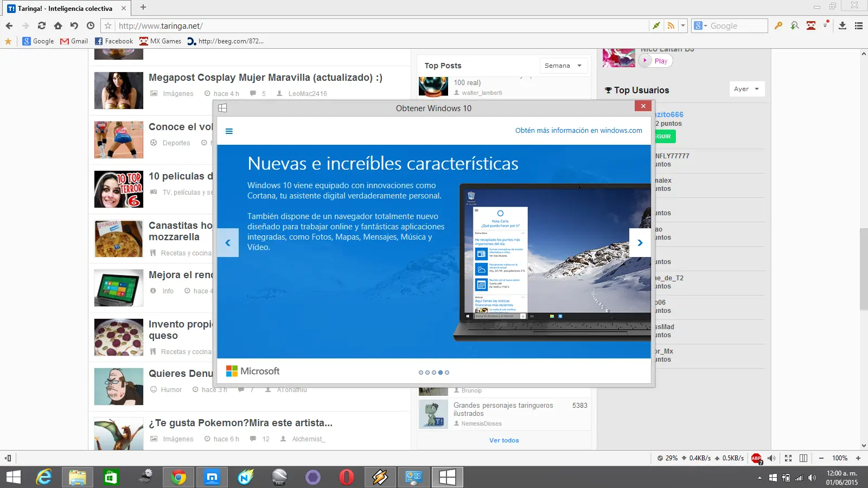Open the Wonder Woman cosplay thumbnail
The width and height of the screenshot is (868, 488).
point(119,91)
